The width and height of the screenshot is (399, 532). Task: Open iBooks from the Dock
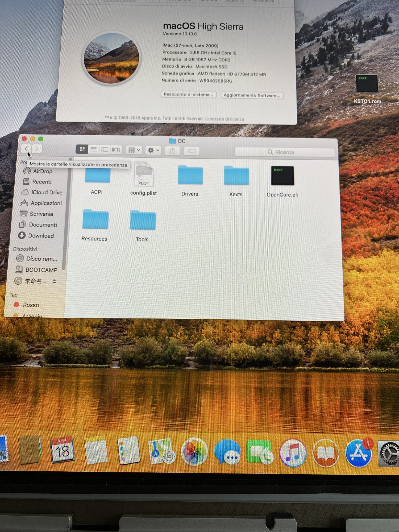tap(326, 453)
